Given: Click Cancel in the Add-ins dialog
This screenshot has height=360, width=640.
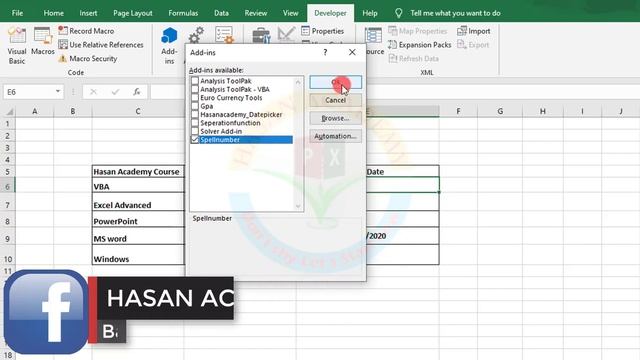Looking at the screenshot, I should click(336, 100).
